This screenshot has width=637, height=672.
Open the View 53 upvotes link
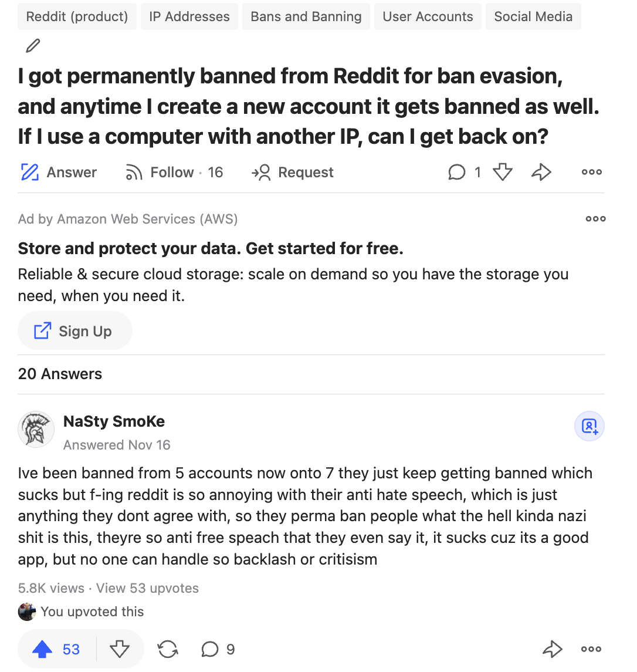pyautogui.click(x=147, y=588)
